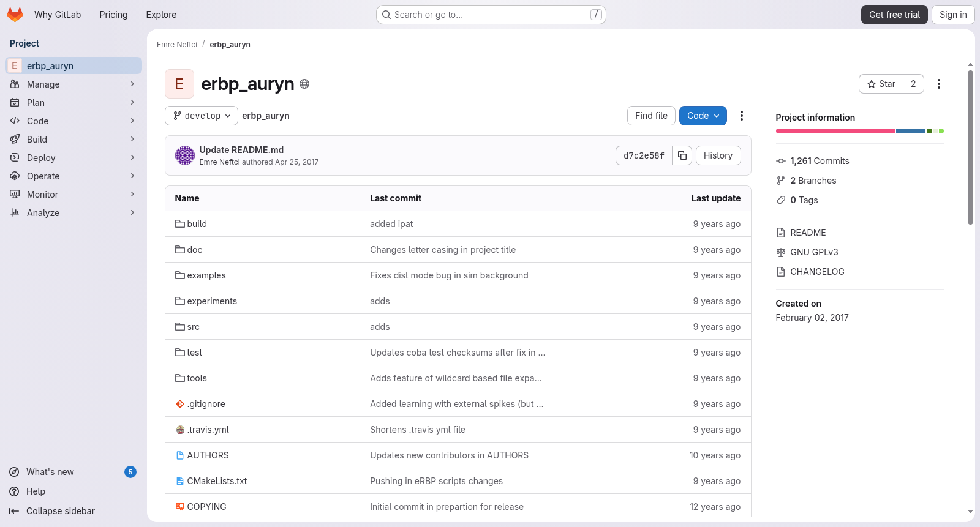Open Pricing in the top navigation

point(113,15)
